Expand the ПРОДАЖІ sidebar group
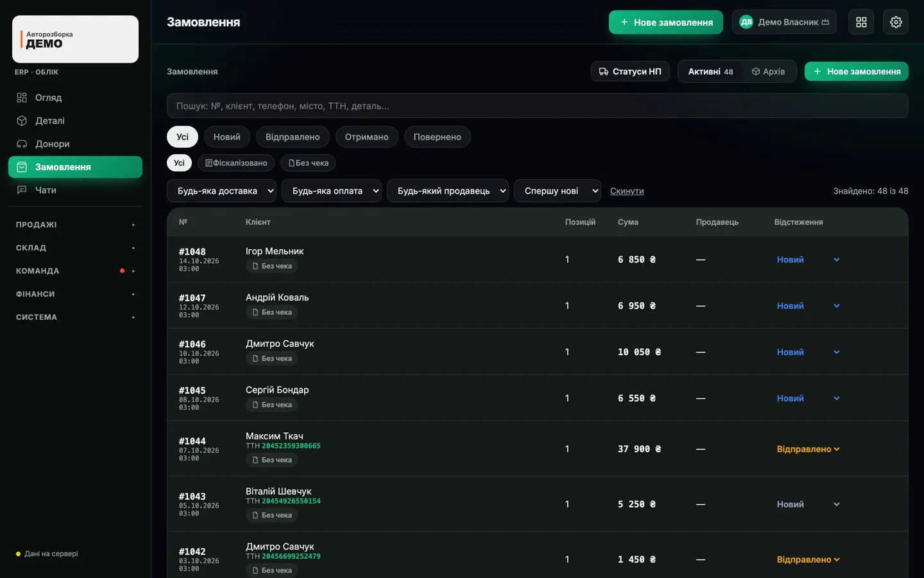 (x=75, y=225)
